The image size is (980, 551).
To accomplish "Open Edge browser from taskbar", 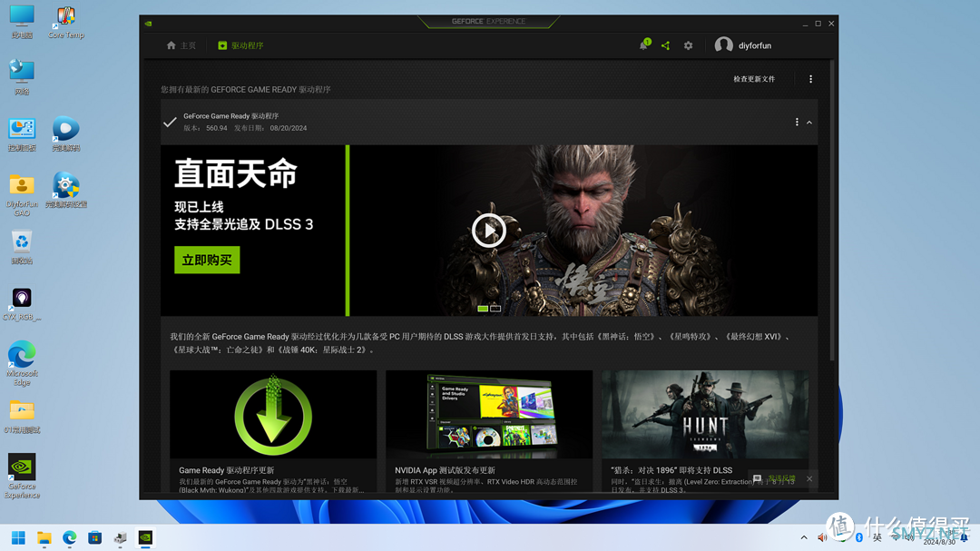I will click(x=69, y=538).
